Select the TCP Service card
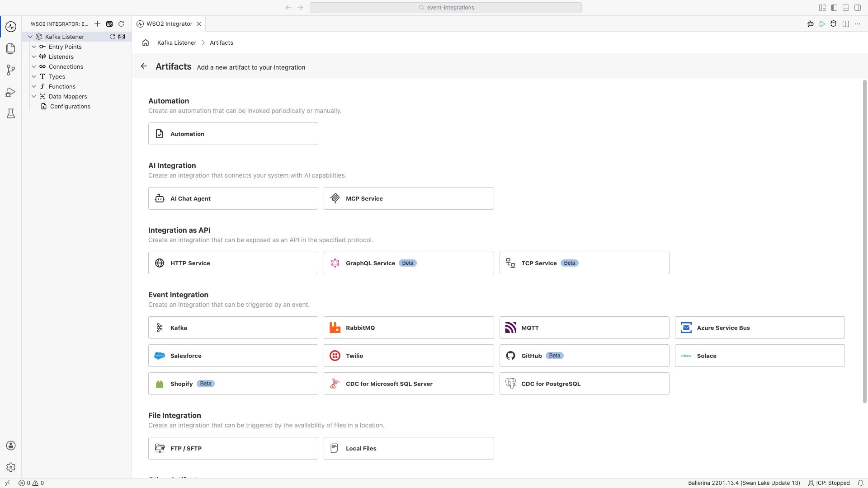868x488 pixels. [x=584, y=263]
